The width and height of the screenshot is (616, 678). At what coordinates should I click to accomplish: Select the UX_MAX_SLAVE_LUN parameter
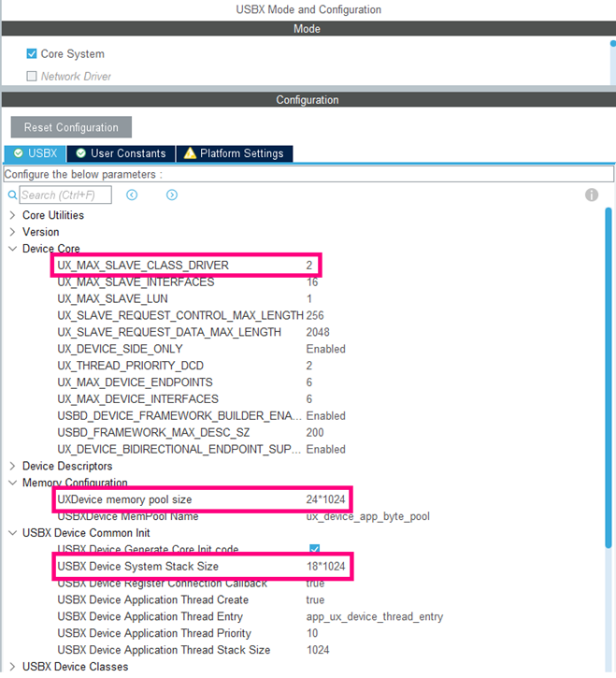pos(112,299)
